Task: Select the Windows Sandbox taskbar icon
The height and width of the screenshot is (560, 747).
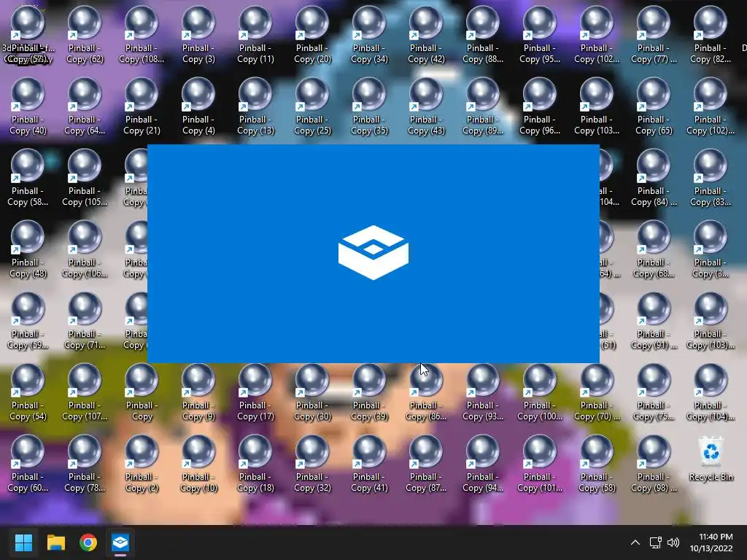Action: pyautogui.click(x=120, y=542)
